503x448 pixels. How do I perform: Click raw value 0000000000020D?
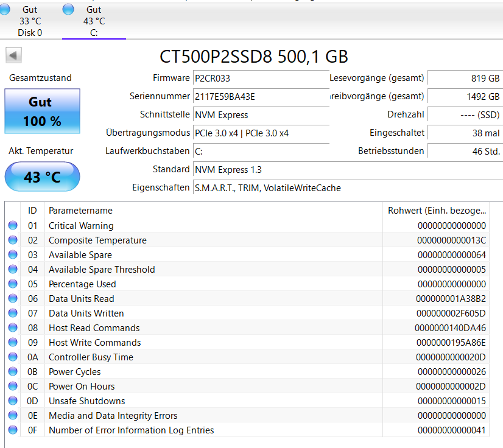(451, 357)
